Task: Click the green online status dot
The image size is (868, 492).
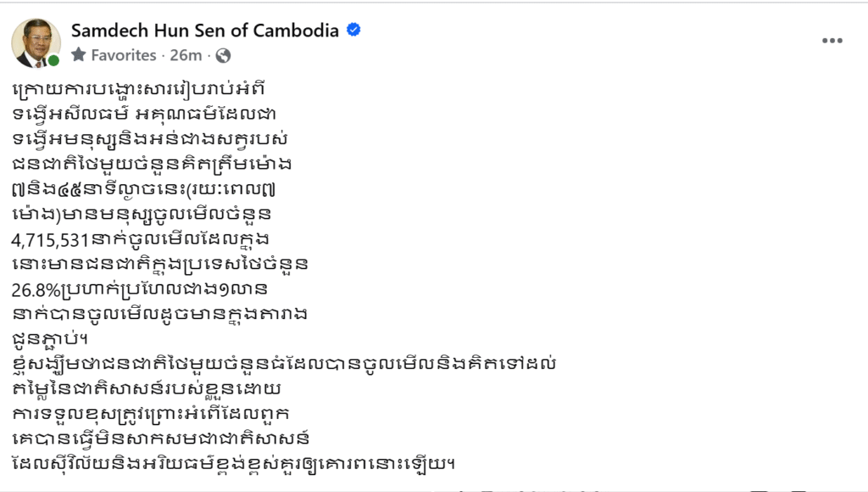Action: [x=54, y=61]
